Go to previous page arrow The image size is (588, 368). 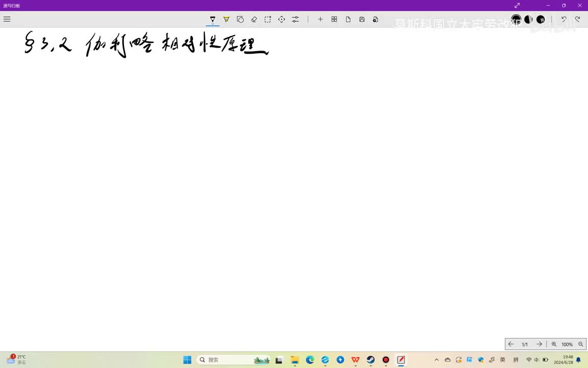pyautogui.click(x=511, y=344)
